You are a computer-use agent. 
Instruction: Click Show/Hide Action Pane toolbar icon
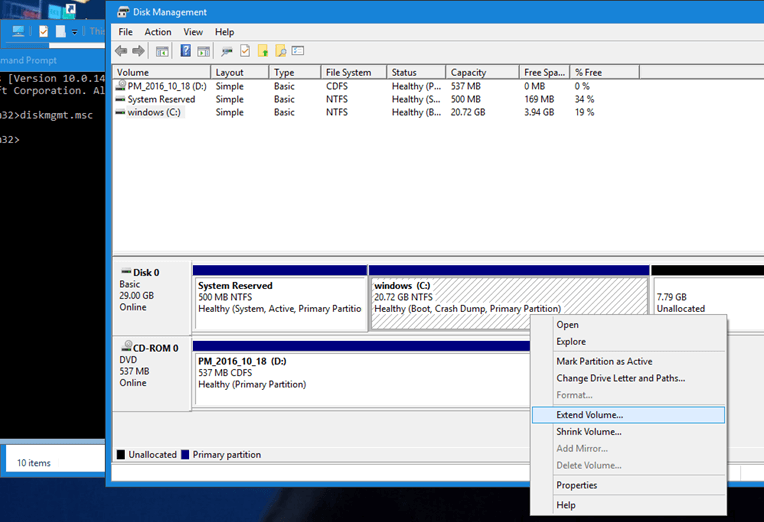click(203, 51)
